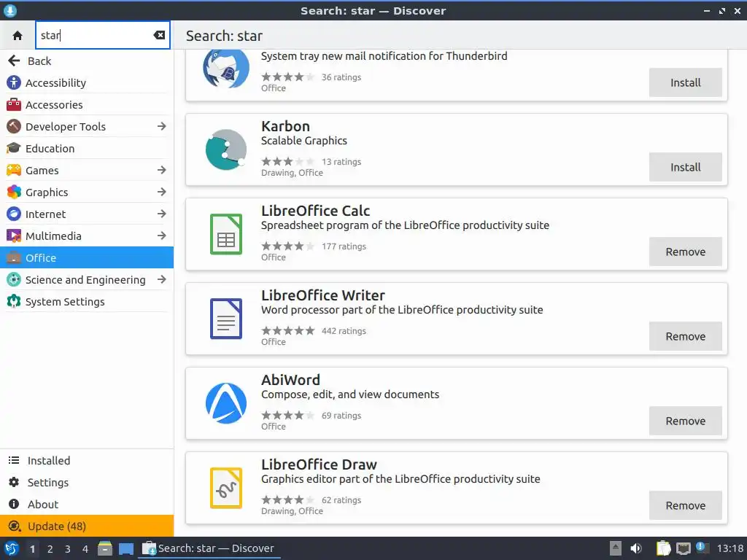This screenshot has width=747, height=560.
Task: Click the LibreOffice Calc spreadsheet icon
Action: click(x=226, y=234)
